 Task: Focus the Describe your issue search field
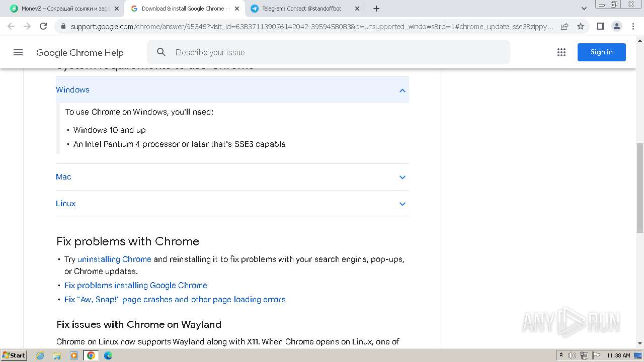[329, 52]
